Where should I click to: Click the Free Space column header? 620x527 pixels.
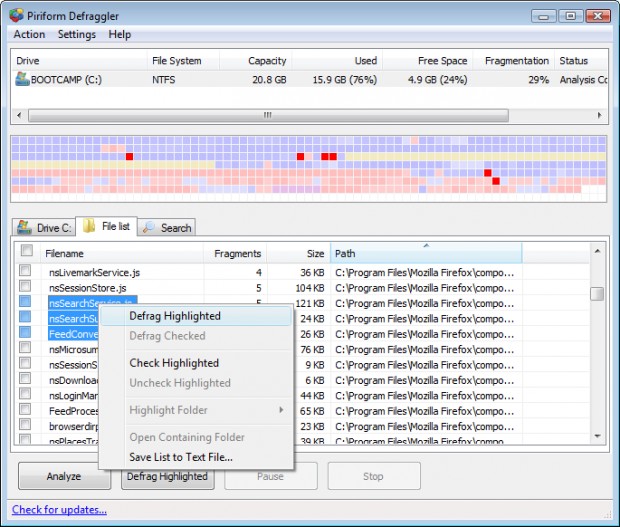click(x=428, y=61)
